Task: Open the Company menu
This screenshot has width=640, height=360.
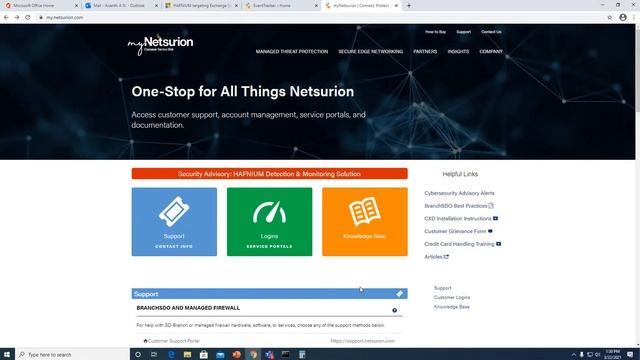Action: pyautogui.click(x=491, y=52)
